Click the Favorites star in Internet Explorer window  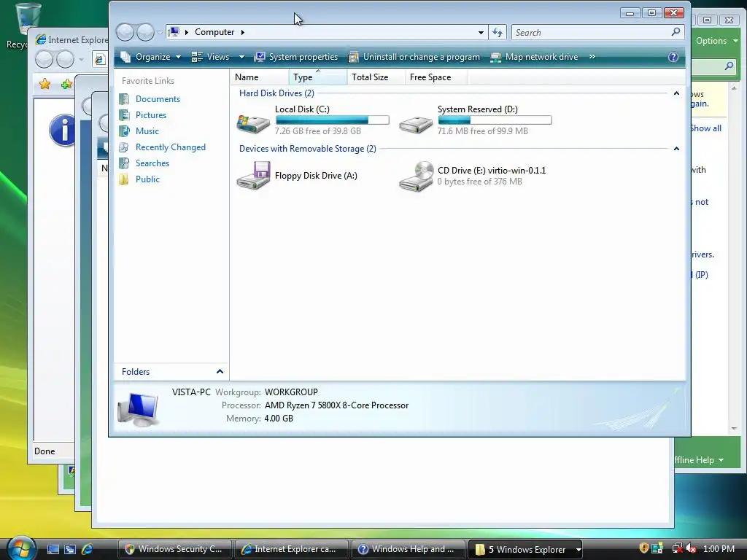[44, 85]
